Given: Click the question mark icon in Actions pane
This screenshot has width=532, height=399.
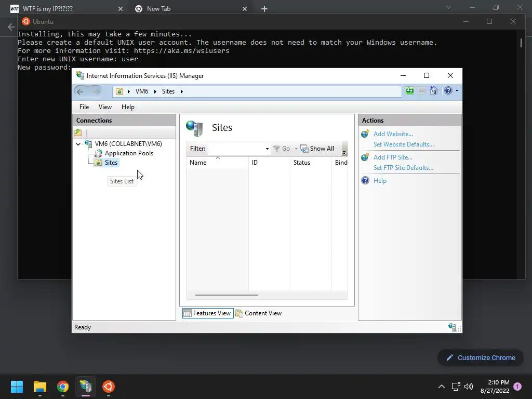Looking at the screenshot, I should pos(365,180).
